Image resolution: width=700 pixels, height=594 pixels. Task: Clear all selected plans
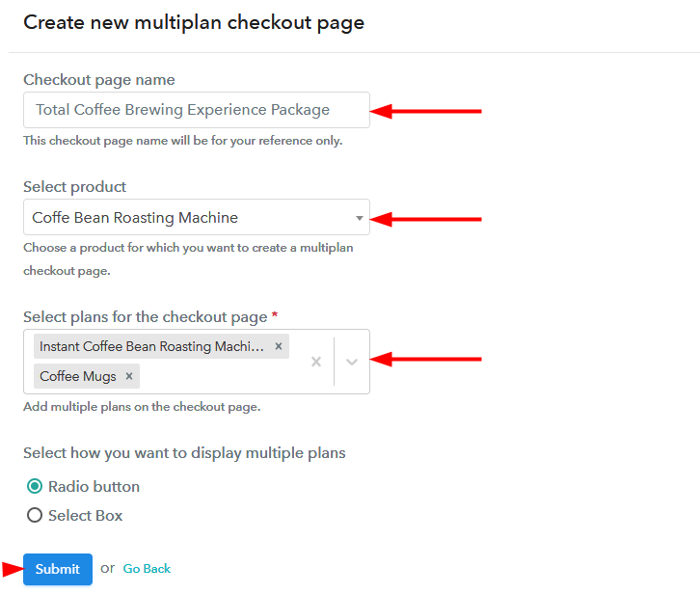coord(315,362)
